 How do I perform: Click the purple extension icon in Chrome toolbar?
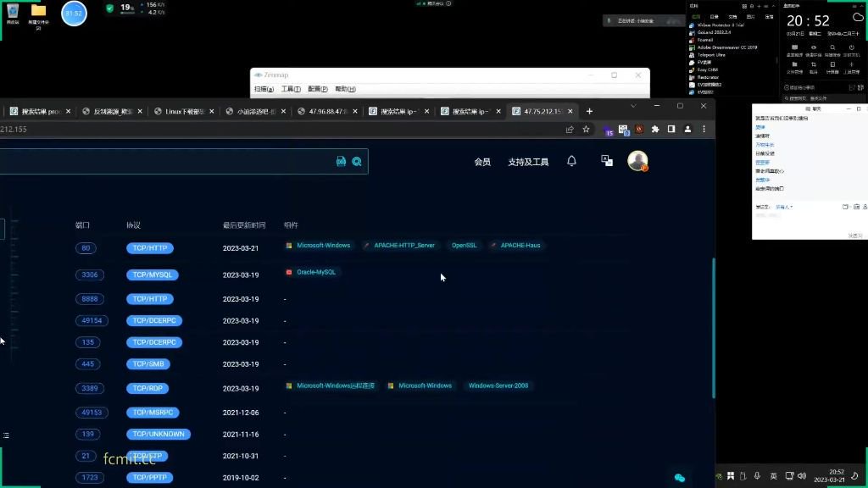609,130
